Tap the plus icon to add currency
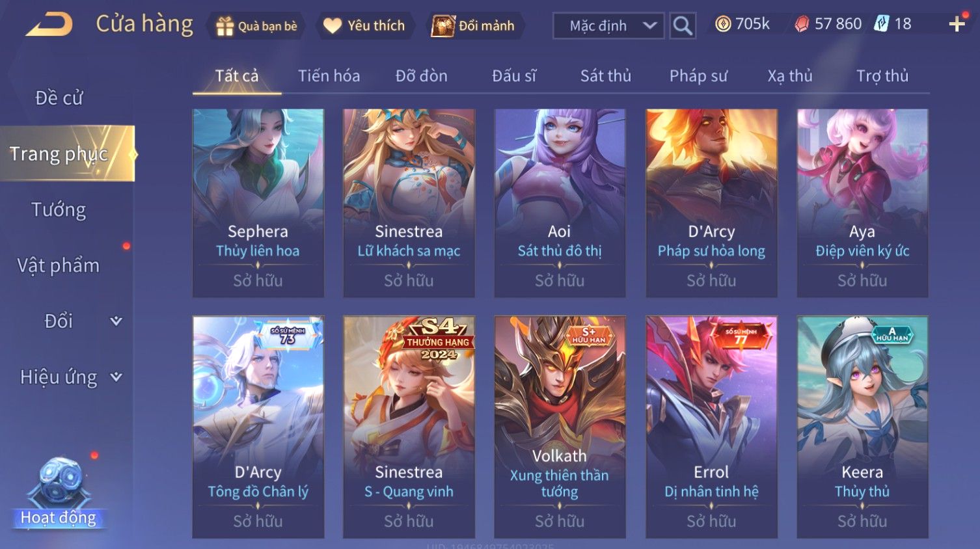 [957, 25]
